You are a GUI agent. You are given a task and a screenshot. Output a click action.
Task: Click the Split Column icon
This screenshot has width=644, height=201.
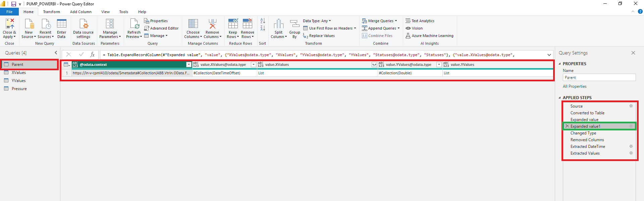click(x=279, y=24)
